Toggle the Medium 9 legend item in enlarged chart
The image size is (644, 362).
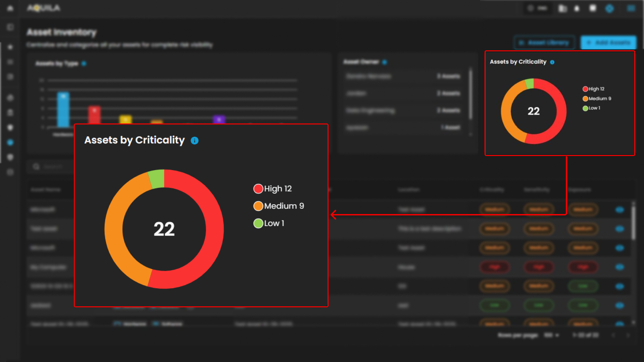(279, 206)
